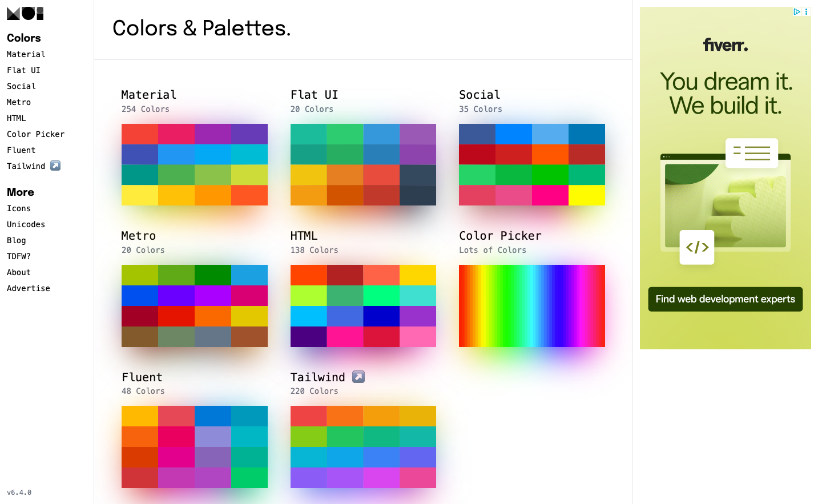Visit the Advertise page
Image resolution: width=818 pixels, height=504 pixels.
tap(28, 288)
